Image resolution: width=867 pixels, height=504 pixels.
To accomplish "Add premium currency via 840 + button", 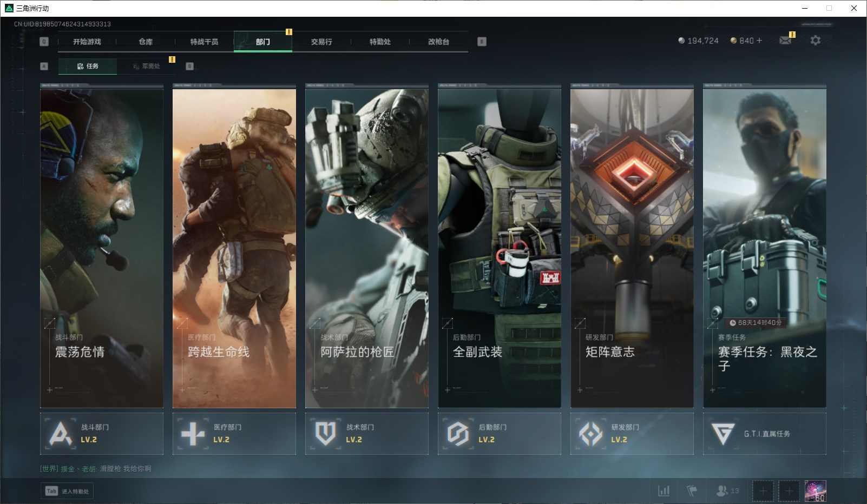I will click(746, 41).
